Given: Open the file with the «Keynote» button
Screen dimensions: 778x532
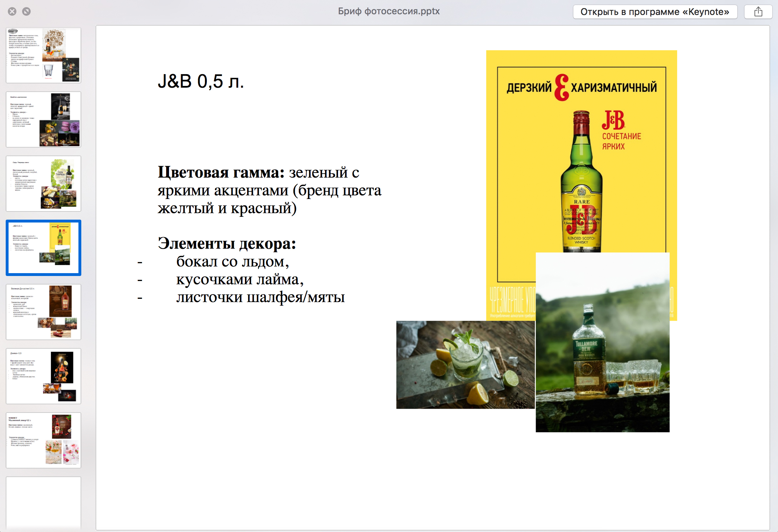Looking at the screenshot, I should [x=655, y=12].
